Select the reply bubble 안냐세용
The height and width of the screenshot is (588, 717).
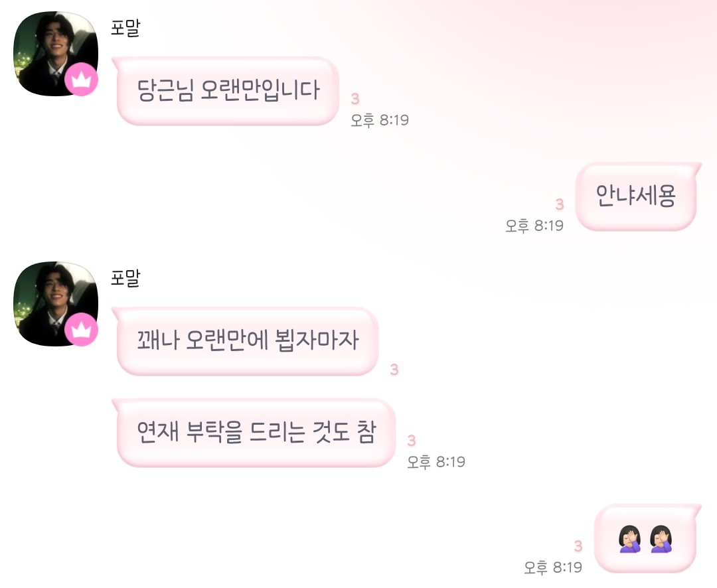coord(637,196)
